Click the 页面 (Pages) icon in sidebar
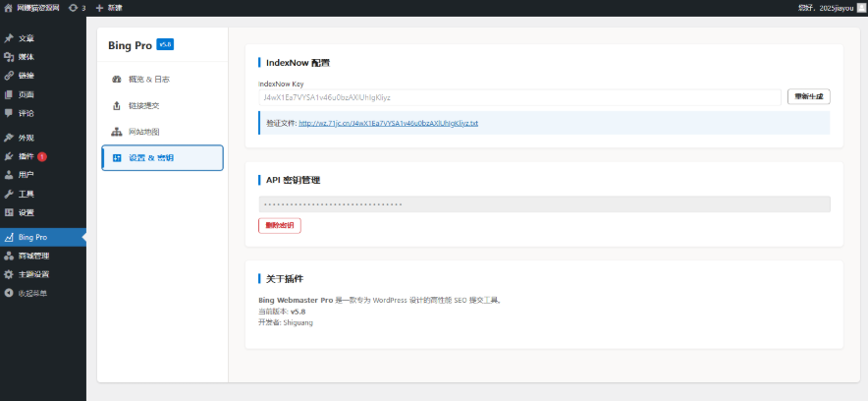The height and width of the screenshot is (401, 868). (x=9, y=94)
